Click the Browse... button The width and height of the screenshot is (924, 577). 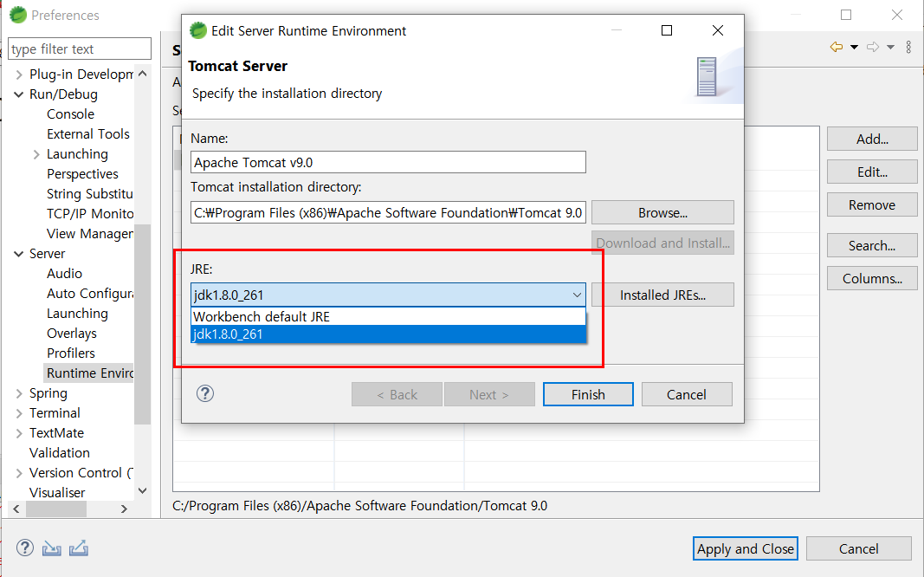(662, 213)
